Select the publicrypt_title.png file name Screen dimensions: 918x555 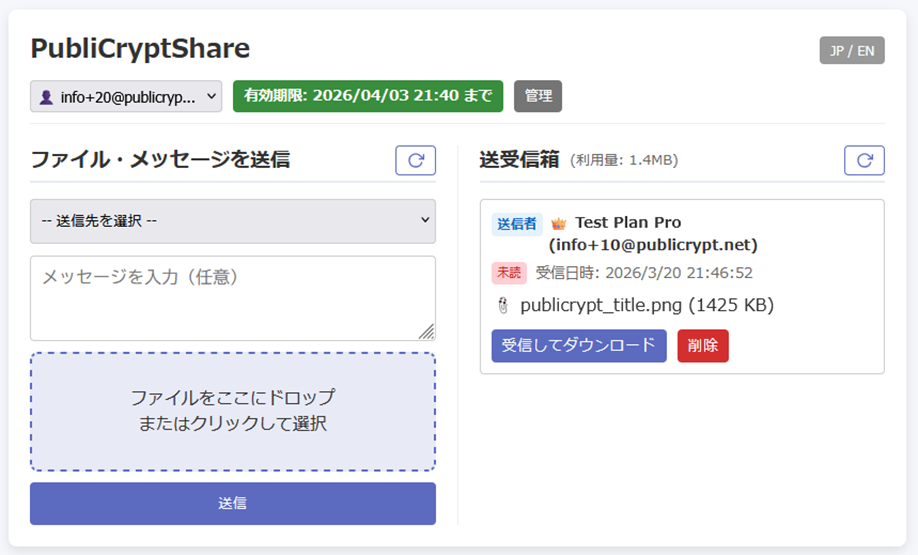click(646, 305)
